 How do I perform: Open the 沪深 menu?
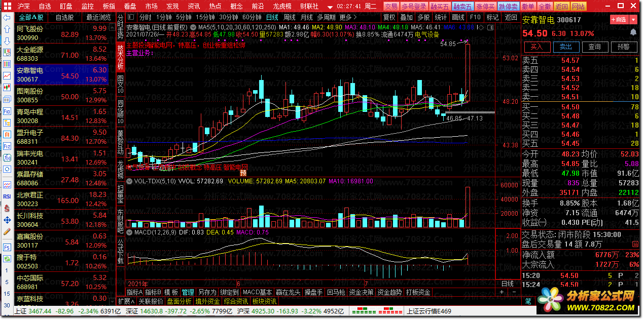coord(24,6)
